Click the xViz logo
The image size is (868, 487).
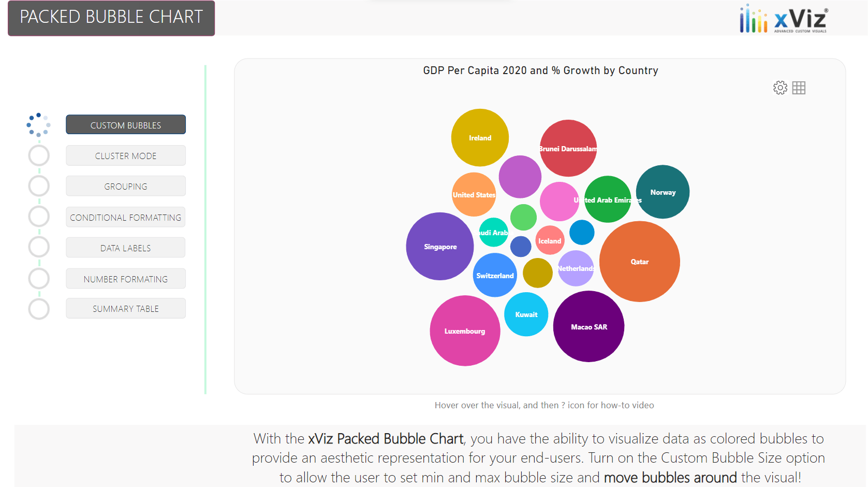[782, 20]
